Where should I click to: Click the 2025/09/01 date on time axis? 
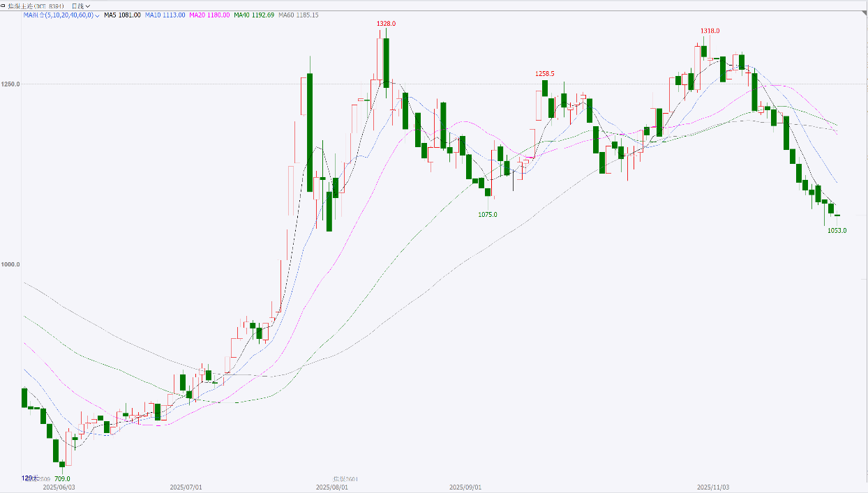coord(465,487)
